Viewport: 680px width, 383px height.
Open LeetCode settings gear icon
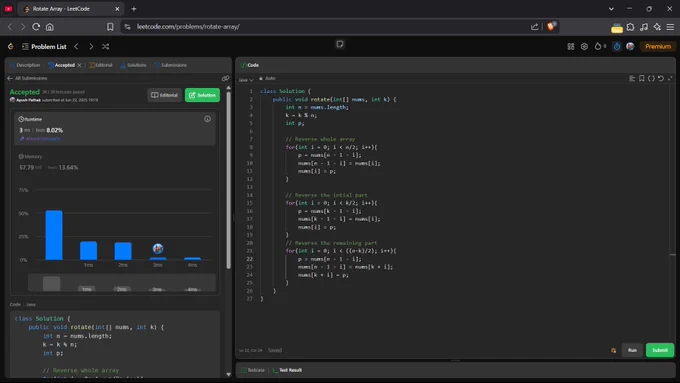click(x=584, y=46)
